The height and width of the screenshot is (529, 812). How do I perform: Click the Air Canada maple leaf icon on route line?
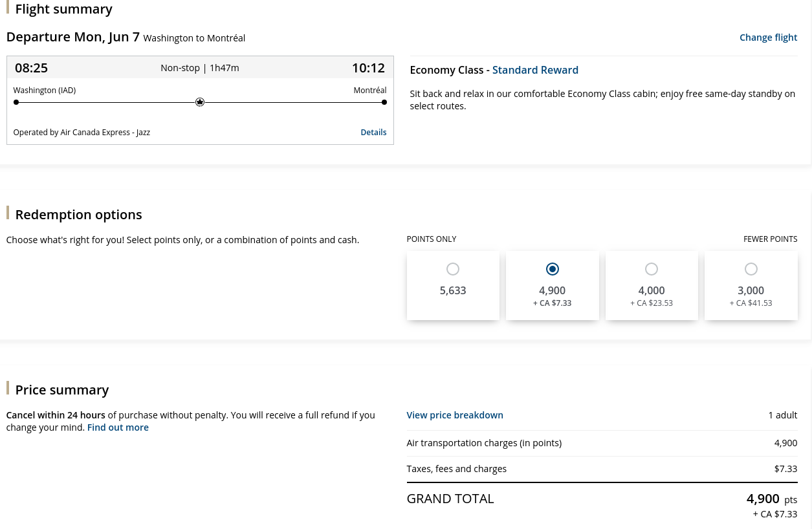pyautogui.click(x=200, y=102)
